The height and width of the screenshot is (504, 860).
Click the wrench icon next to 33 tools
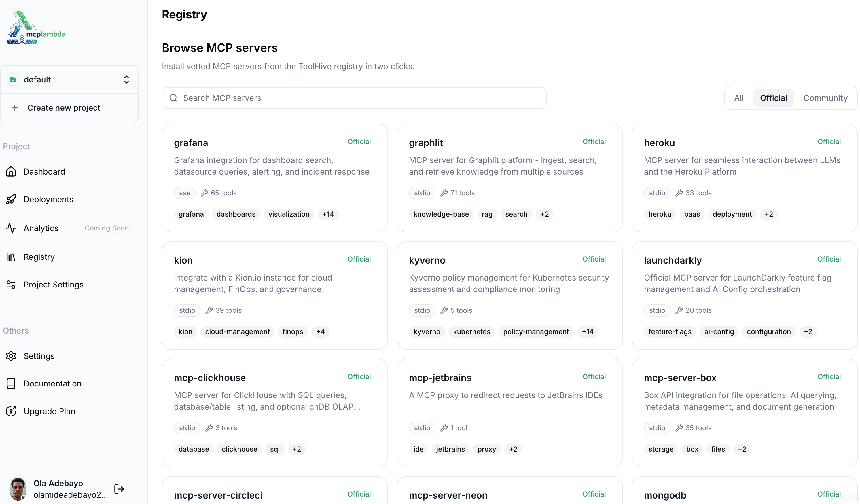tap(679, 193)
